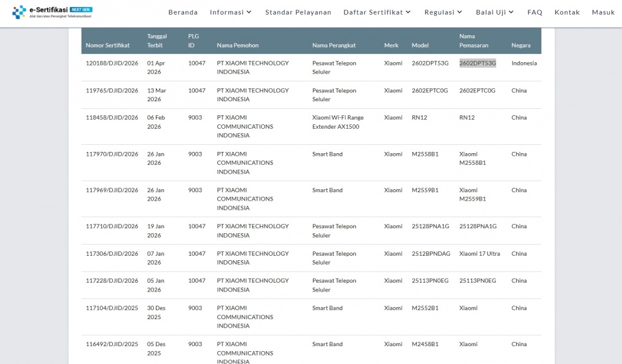This screenshot has width=622, height=364.
Task: Click highlighted marketing name 2602DPT53G
Action: pyautogui.click(x=477, y=63)
